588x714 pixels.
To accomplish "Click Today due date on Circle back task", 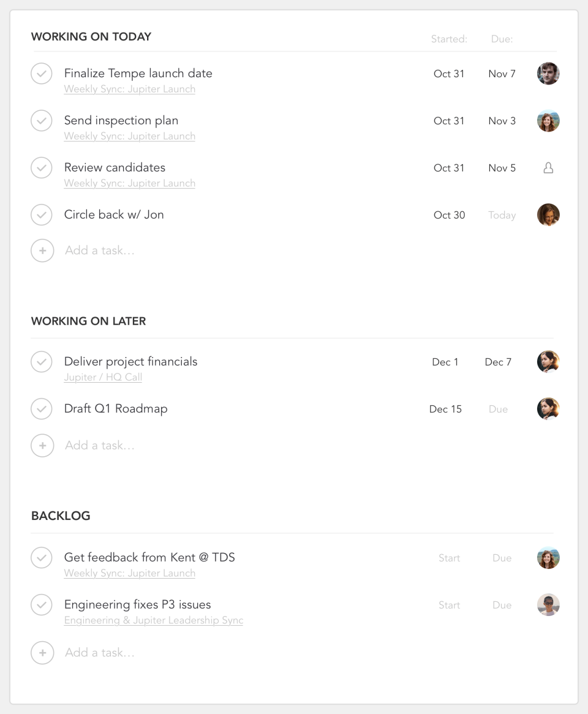I will coord(502,215).
